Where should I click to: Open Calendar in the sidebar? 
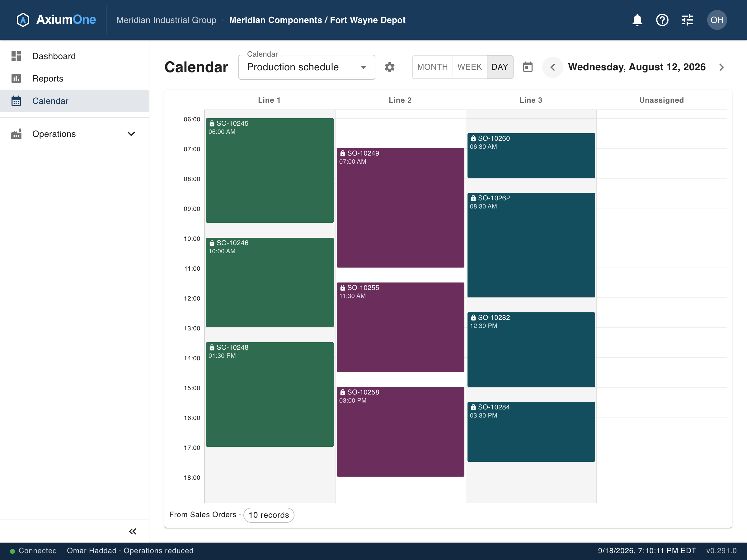pos(74,101)
